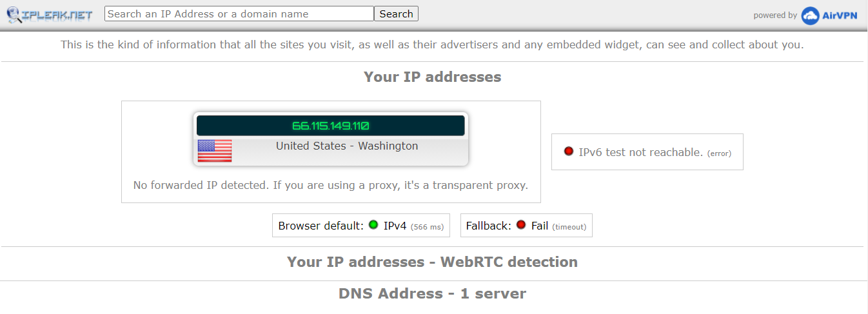
Task: Click the '(error)' label next to IPv6
Action: (x=720, y=153)
